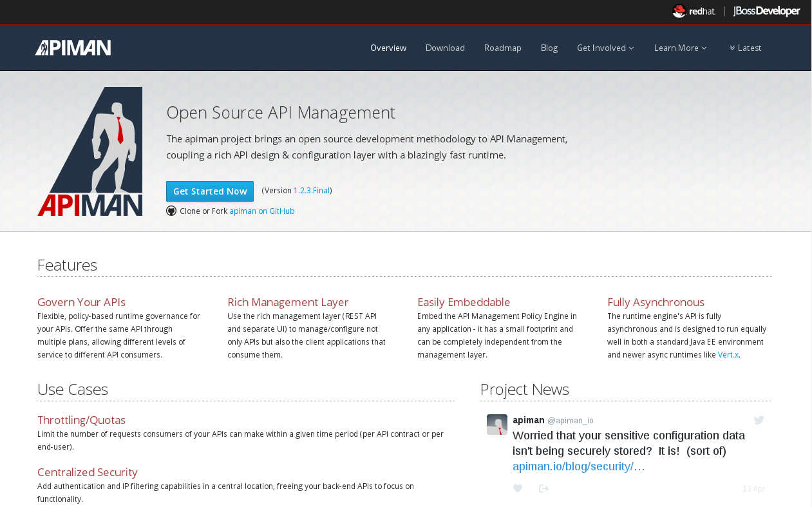Viewport: 812px width, 507px height.
Task: Open the Blog page
Action: click(x=549, y=48)
